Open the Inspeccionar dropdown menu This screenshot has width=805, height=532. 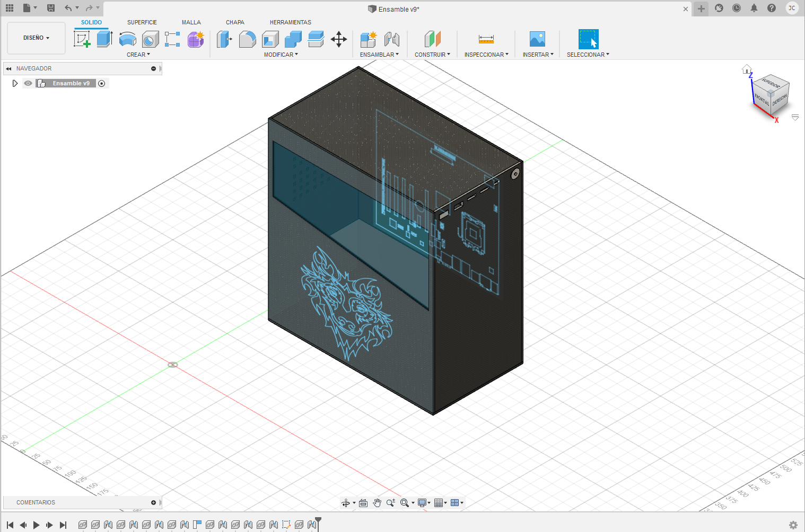(486, 55)
